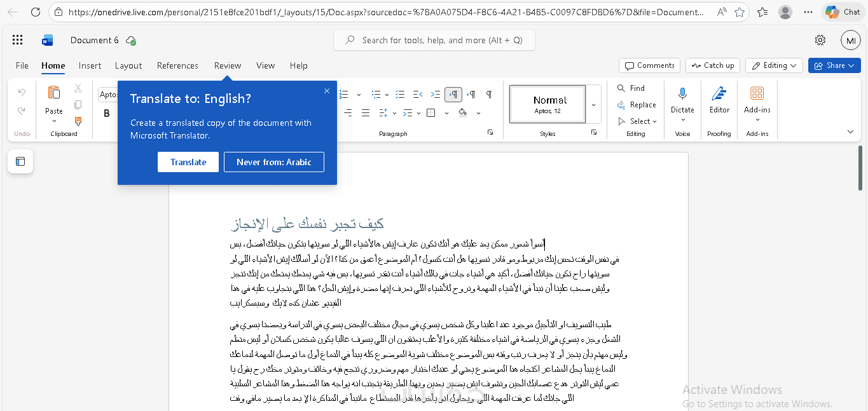Click the Cut scissors icon
868x411 pixels.
pyautogui.click(x=78, y=88)
